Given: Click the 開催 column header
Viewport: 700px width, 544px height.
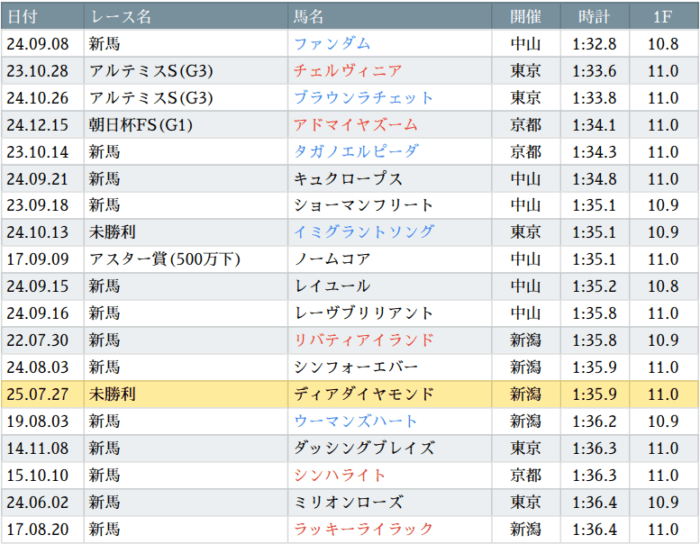Looking at the screenshot, I should click(526, 17).
